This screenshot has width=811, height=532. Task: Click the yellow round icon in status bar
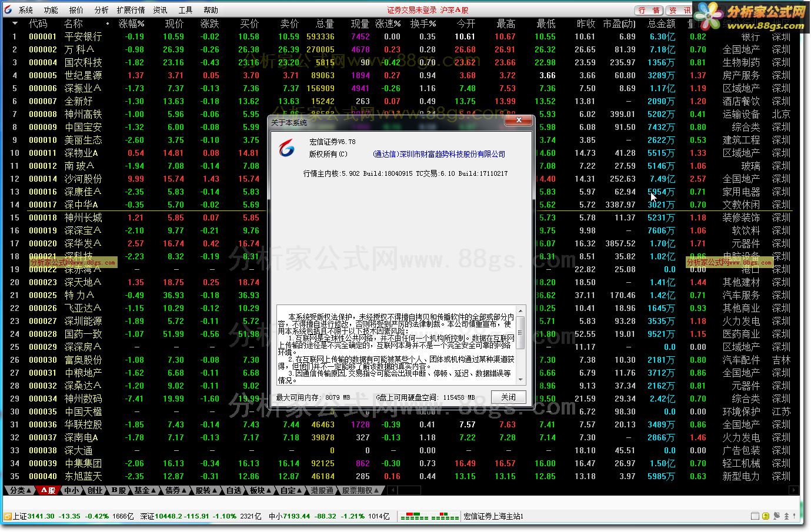click(x=766, y=516)
